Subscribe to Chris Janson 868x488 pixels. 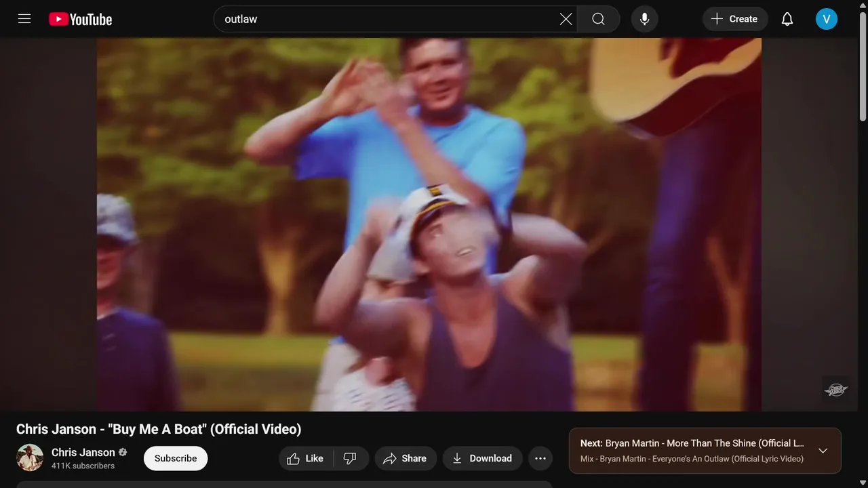176,458
